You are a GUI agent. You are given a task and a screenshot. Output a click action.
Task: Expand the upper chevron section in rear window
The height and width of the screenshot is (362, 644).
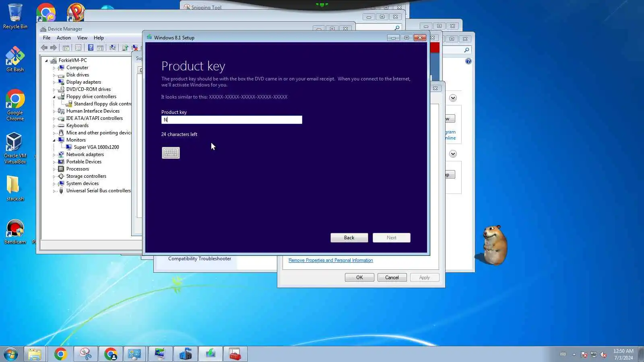453,98
